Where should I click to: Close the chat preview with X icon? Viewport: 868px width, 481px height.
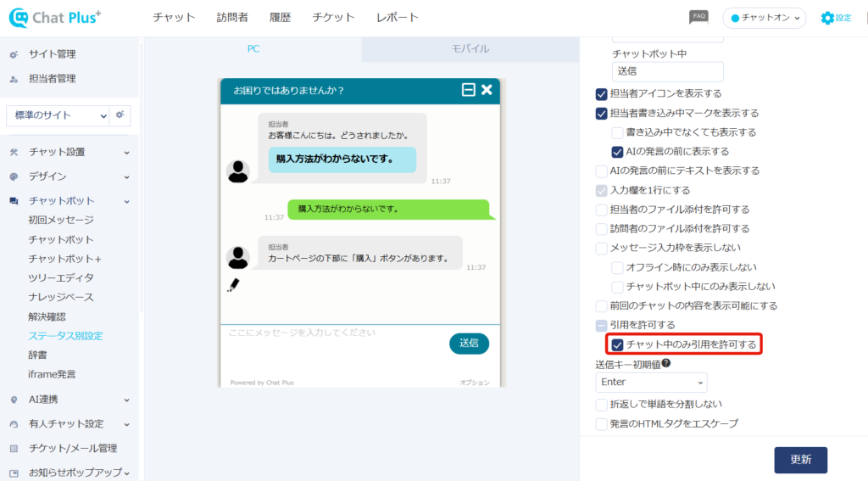coord(487,90)
